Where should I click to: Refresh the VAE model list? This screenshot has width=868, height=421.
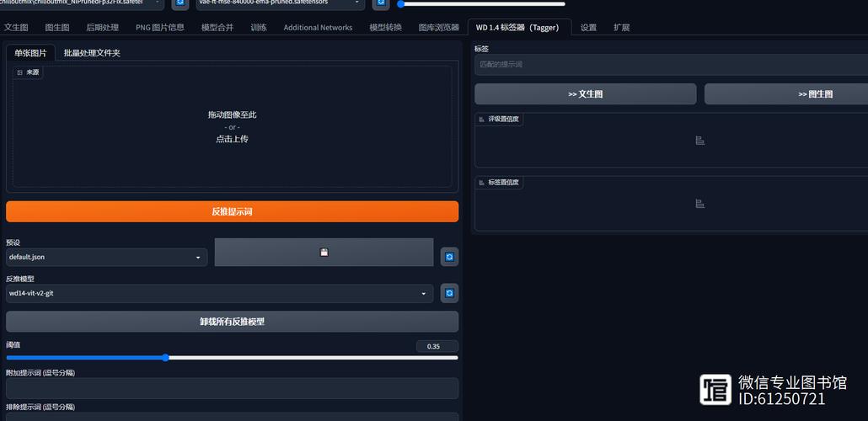(381, 3)
